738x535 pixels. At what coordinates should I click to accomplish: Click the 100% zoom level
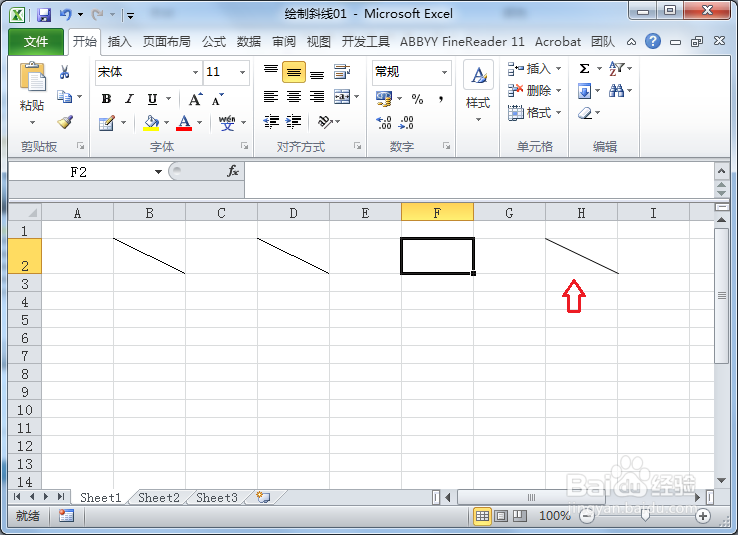[554, 516]
